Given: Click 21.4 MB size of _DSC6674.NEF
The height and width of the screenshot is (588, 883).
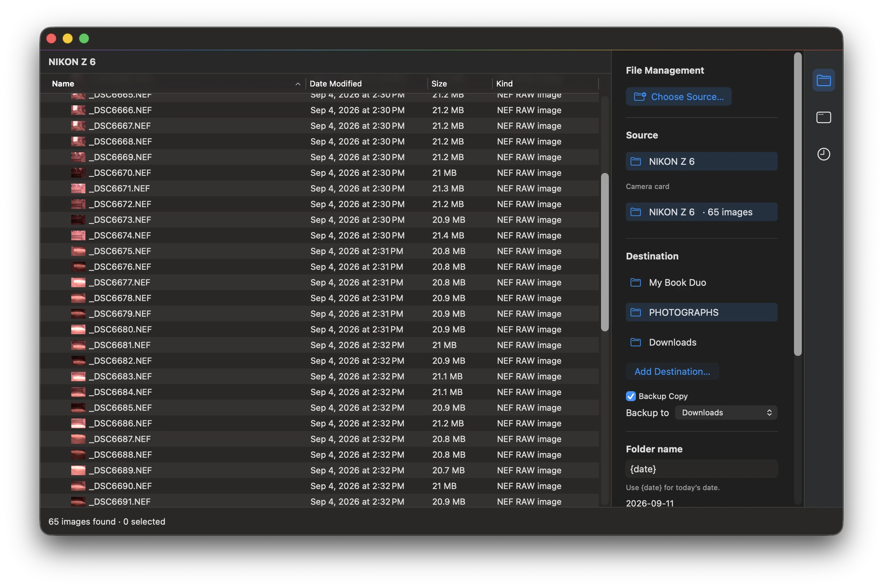Looking at the screenshot, I should coord(448,235).
